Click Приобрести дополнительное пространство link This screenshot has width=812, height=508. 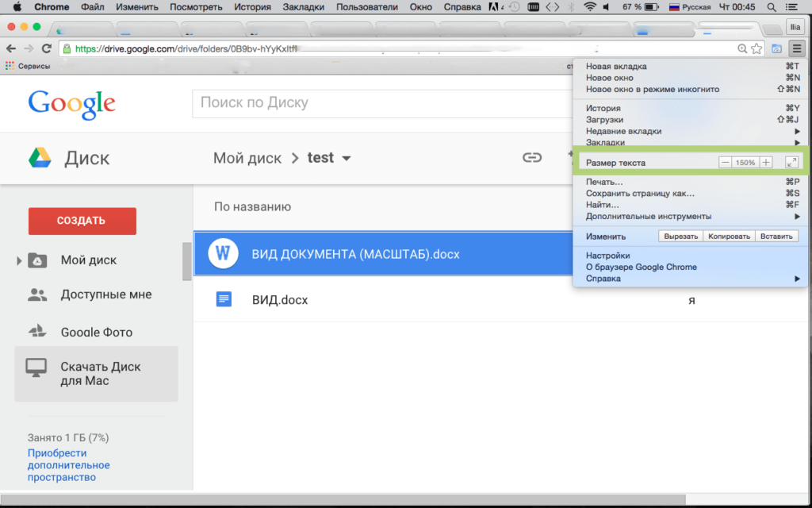pyautogui.click(x=69, y=465)
